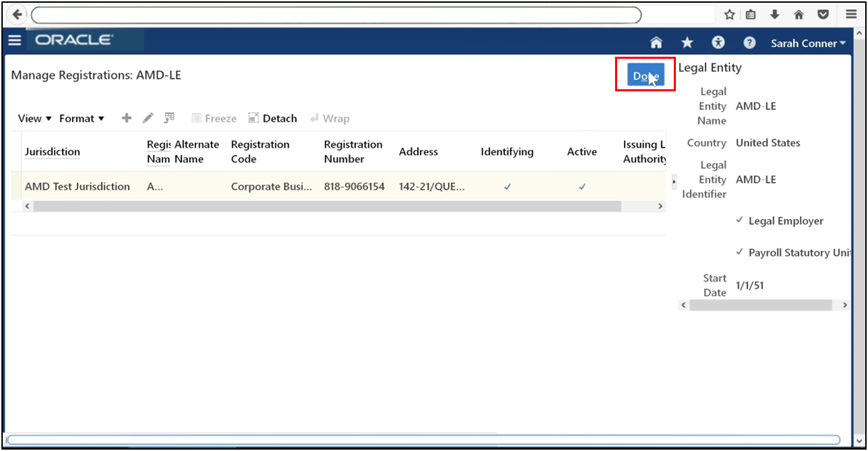Click the Done button
This screenshot has width=868, height=451.
[x=645, y=75]
